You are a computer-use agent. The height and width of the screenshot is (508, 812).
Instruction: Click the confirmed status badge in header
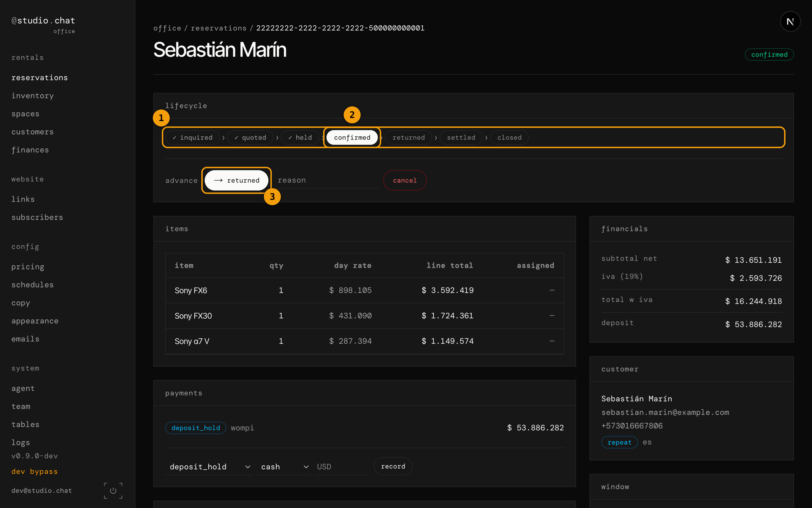(769, 54)
